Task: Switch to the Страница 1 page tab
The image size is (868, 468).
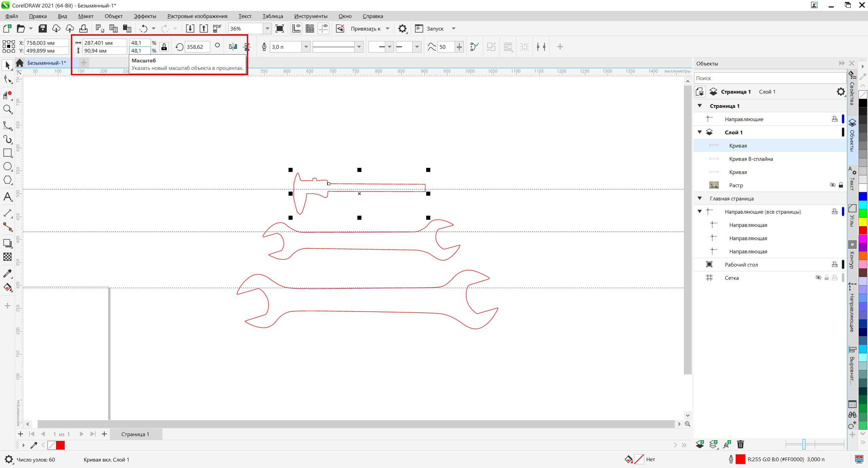Action: click(x=135, y=434)
